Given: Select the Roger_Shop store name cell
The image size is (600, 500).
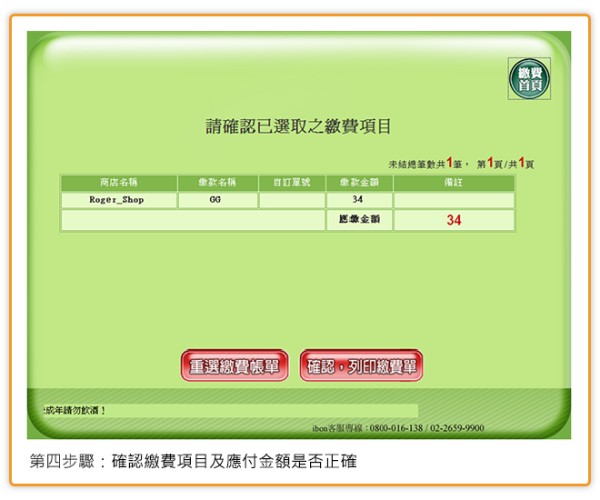Looking at the screenshot, I should [119, 200].
